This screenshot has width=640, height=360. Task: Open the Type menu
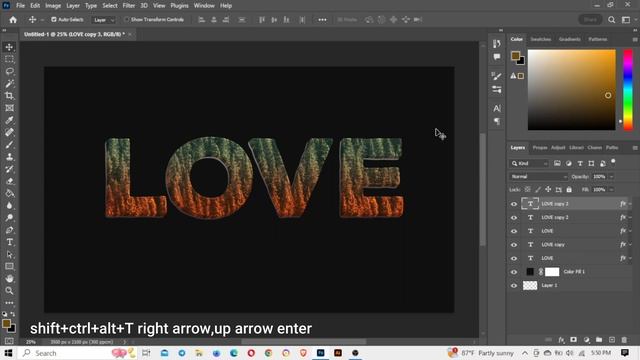91,6
